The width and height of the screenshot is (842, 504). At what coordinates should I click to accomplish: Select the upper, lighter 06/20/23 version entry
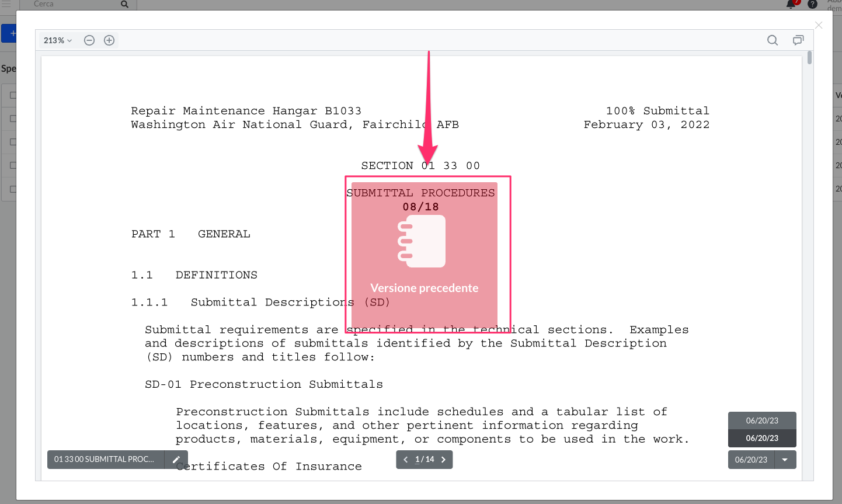tap(762, 420)
